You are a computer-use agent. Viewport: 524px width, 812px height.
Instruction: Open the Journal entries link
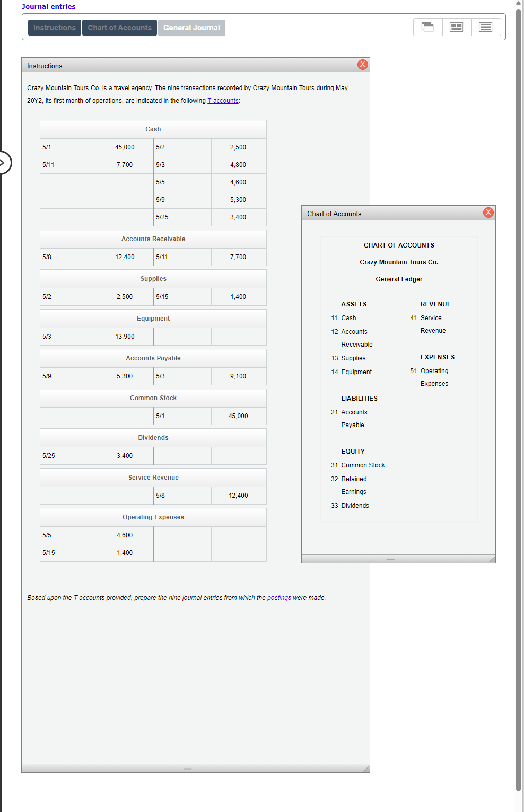48,6
